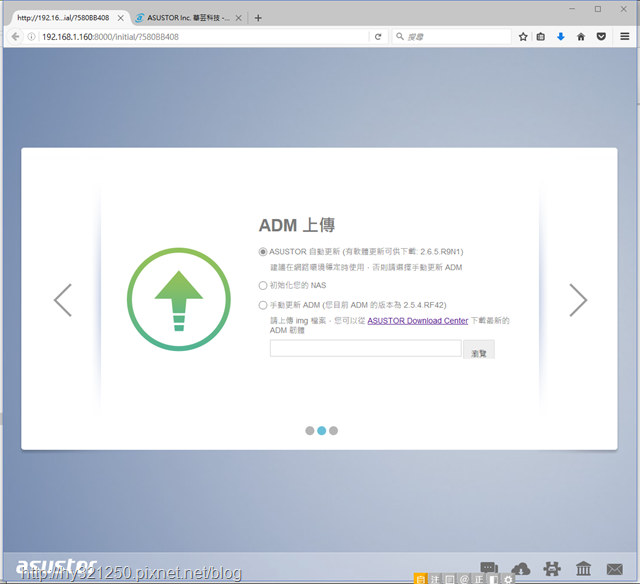640x584 pixels.
Task: Select ASUSTOR auto update radio option
Action: 263,252
